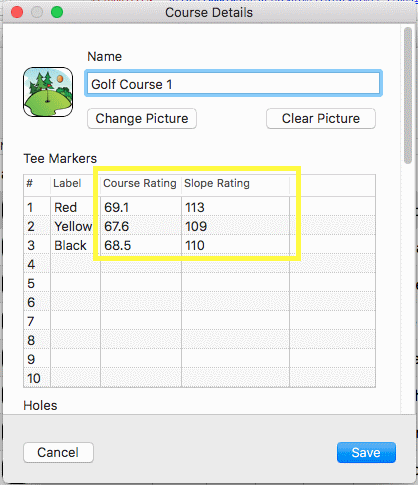Click the Change Picture button
Viewport: 418px width, 485px height.
coord(142,119)
